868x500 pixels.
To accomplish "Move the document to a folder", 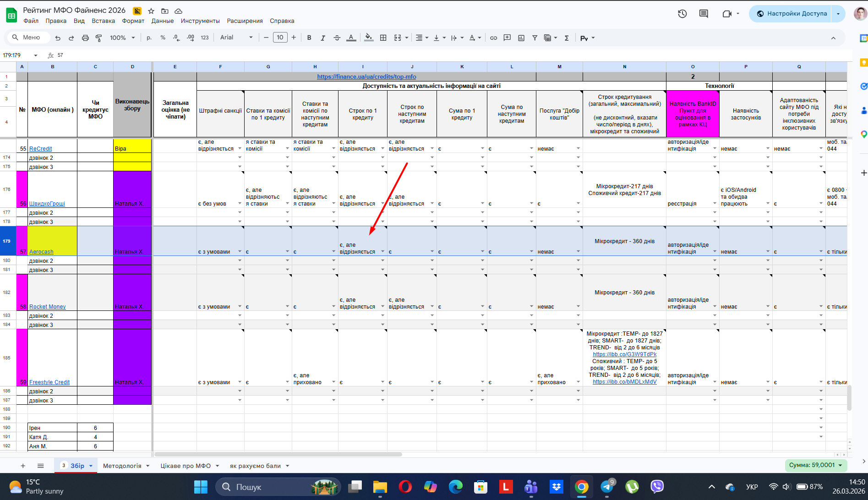I will (165, 11).
